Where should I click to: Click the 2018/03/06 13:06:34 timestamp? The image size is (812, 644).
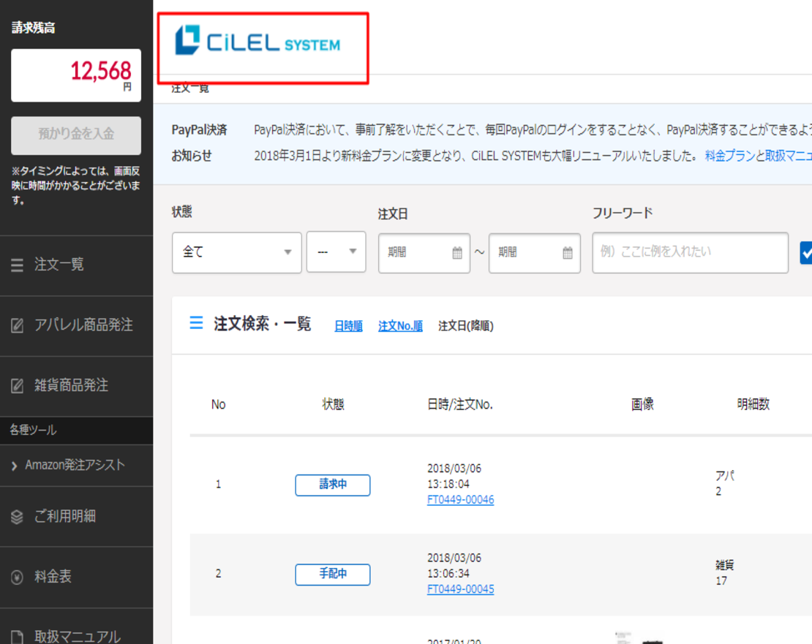[454, 566]
